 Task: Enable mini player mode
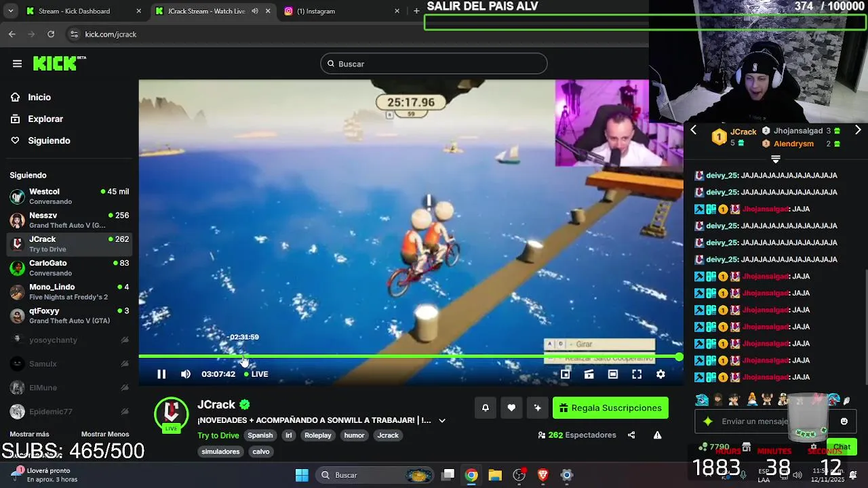[565, 374]
